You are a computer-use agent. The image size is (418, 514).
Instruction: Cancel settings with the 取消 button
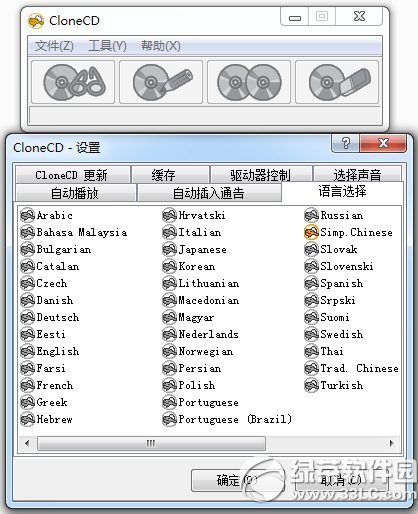pyautogui.click(x=342, y=480)
